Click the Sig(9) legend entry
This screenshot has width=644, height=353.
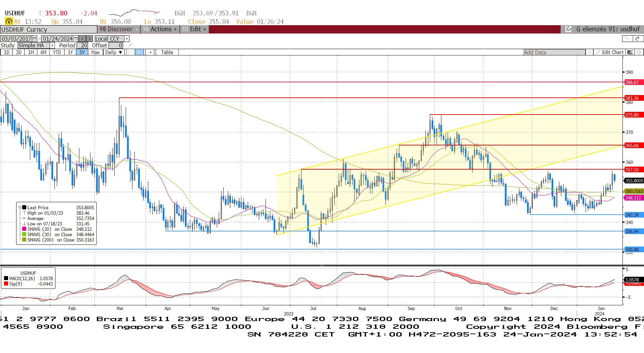click(x=28, y=284)
